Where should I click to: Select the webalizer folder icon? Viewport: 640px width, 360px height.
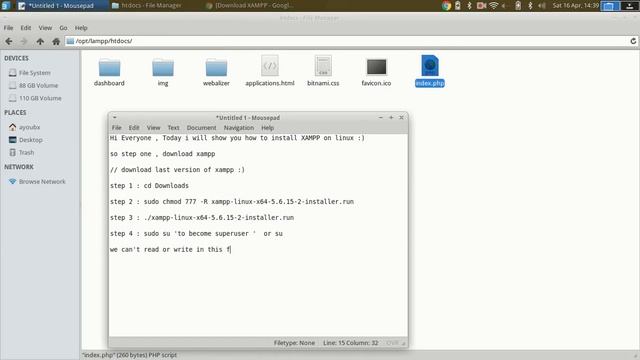coord(216,67)
